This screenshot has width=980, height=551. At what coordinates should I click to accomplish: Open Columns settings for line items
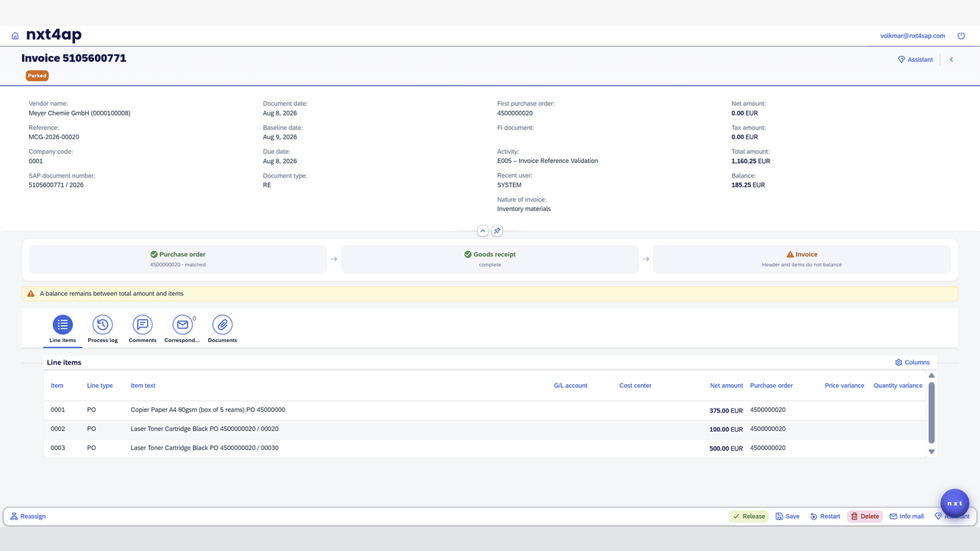click(x=913, y=363)
